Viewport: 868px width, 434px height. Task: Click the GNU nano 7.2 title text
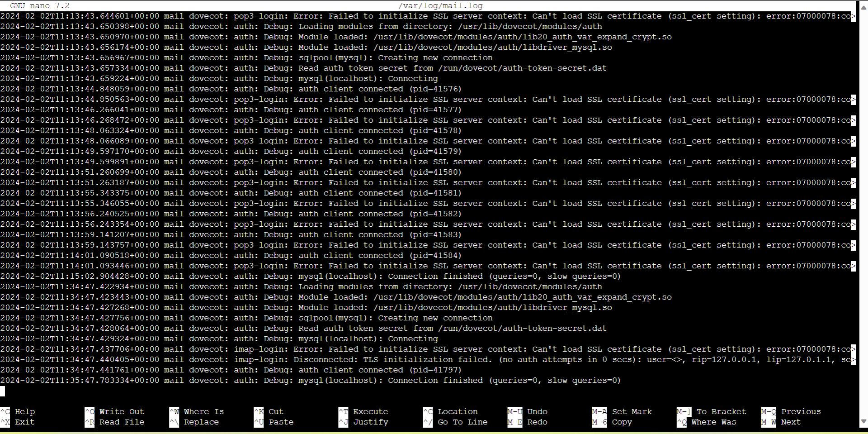point(40,6)
